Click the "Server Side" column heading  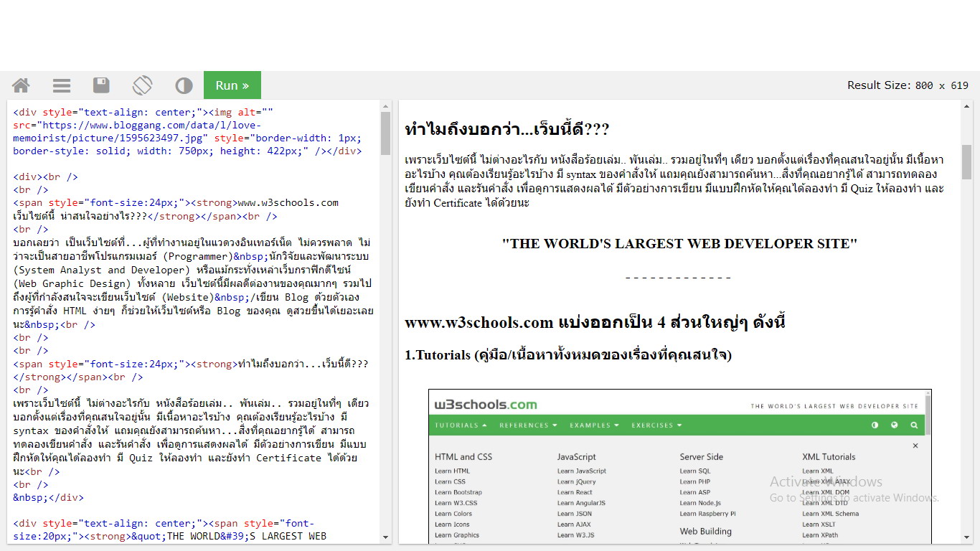[x=702, y=457]
